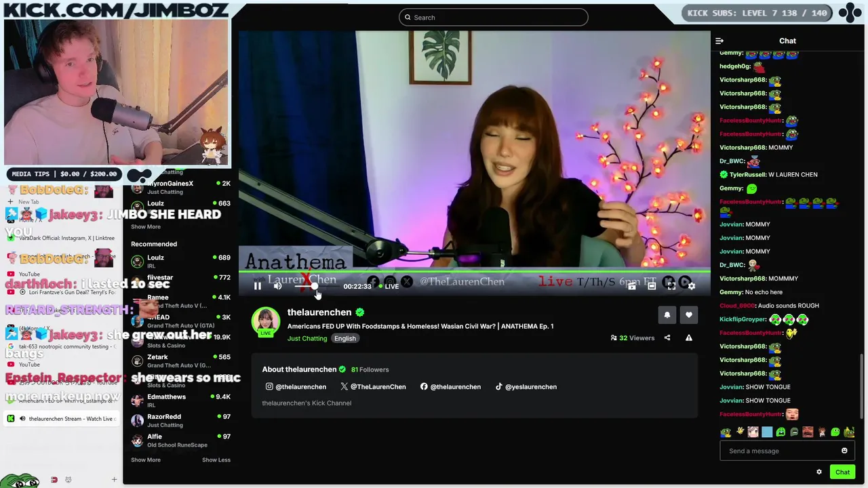Click Cloud_6900 username in chat
This screenshot has width=868, height=488.
[737, 306]
